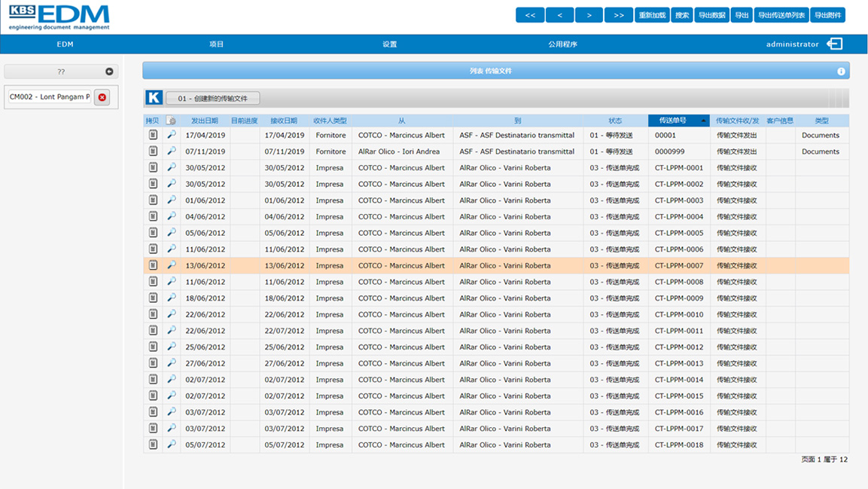Click copy icon on the CT-LPPM-0001 row
This screenshot has height=489, width=868.
pos(152,167)
